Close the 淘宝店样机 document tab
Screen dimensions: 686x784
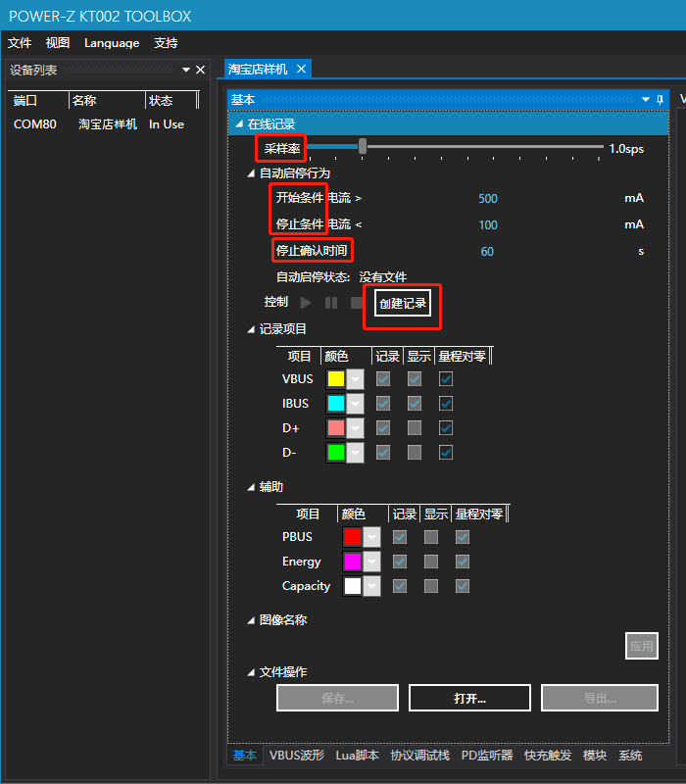pyautogui.click(x=302, y=69)
